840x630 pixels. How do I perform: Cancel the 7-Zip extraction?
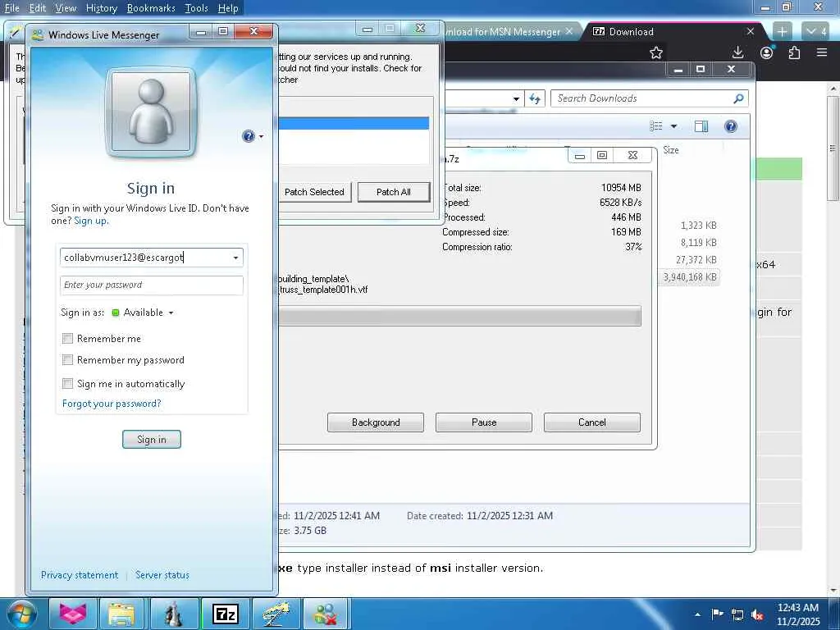coord(592,422)
